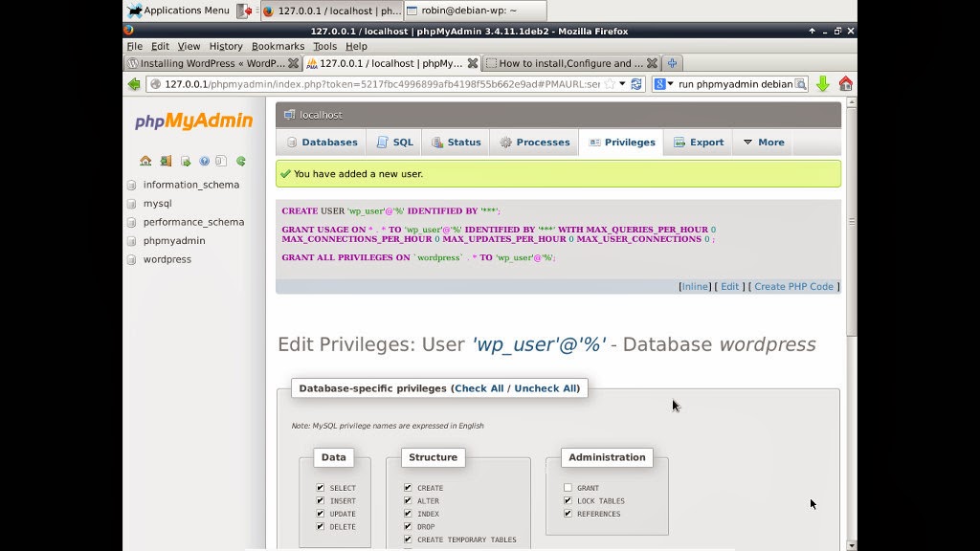
Task: Close the Installing WordPress tab
Action: [293, 63]
